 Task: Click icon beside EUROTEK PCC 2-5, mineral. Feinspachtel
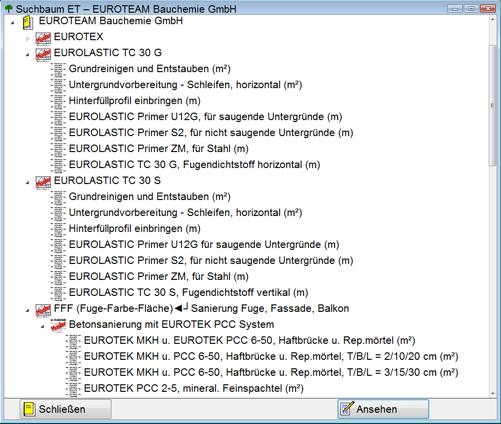click(x=73, y=389)
